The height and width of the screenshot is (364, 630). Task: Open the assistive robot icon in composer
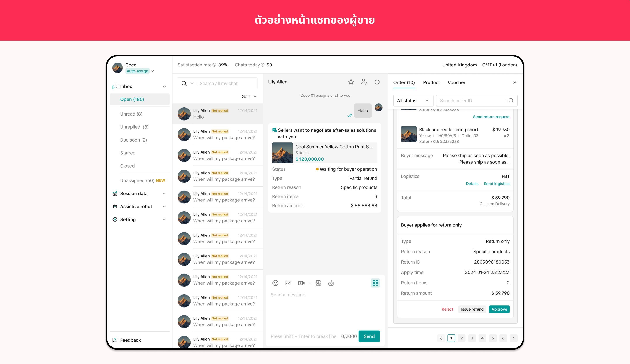[331, 283]
